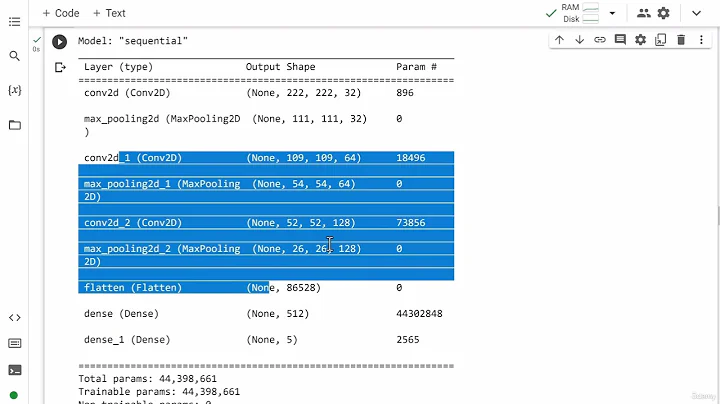The height and width of the screenshot is (404, 720).
Task: Click the Total params: 44,398,661 line
Action: 147,379
